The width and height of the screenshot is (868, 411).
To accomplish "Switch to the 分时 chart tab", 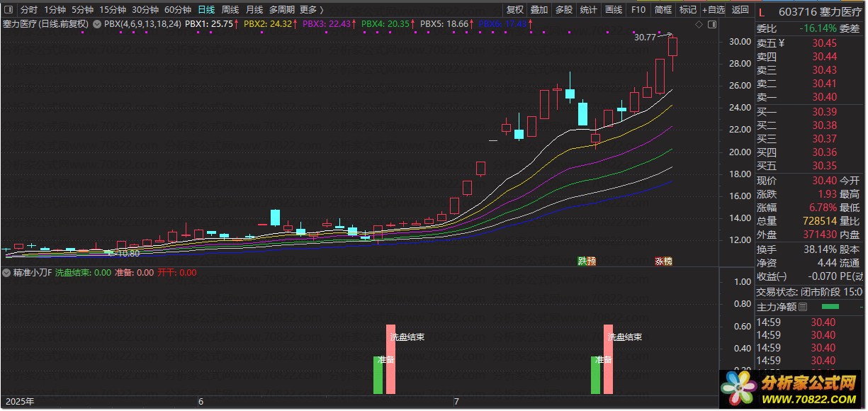I will (28, 10).
